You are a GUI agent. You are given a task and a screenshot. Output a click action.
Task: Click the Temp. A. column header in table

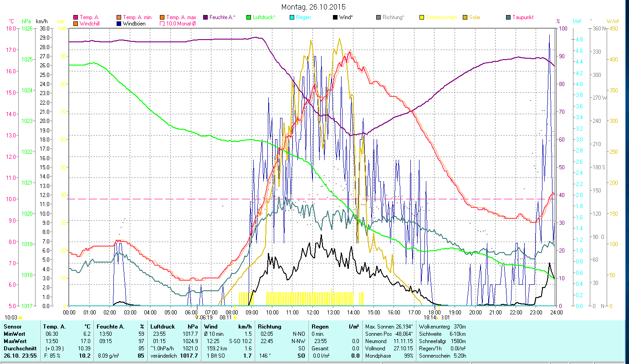[x=54, y=327]
